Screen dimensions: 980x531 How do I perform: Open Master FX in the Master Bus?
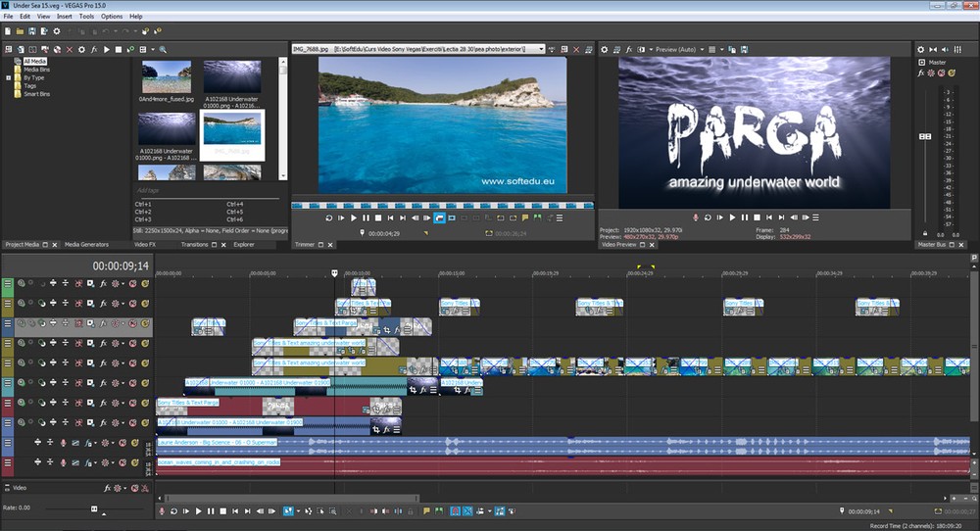(x=920, y=73)
